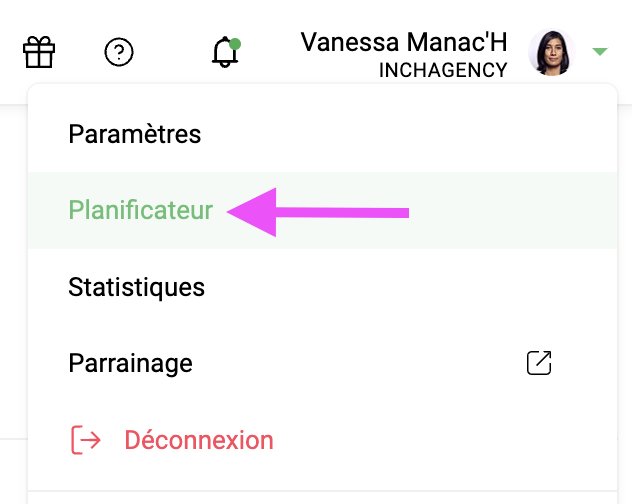
Task: Collapse the user menu with green arrow
Action: point(600,51)
